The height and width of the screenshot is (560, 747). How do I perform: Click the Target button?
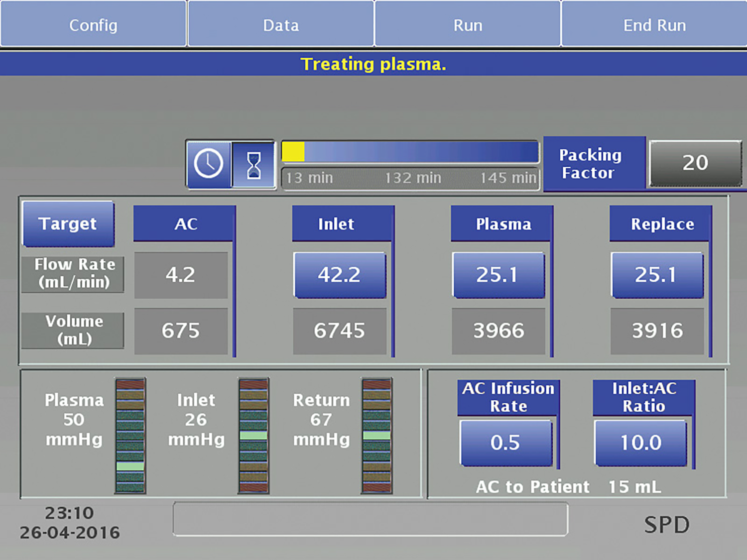point(68,224)
